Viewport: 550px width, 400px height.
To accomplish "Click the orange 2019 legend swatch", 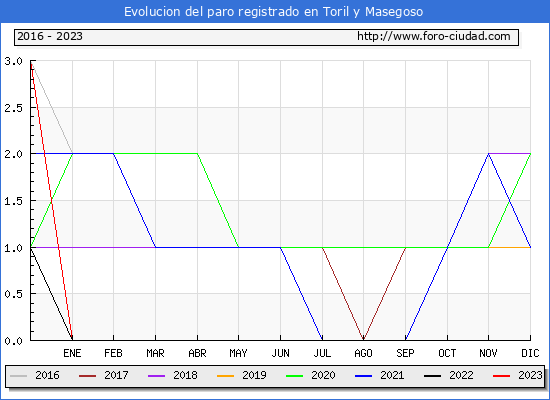I will click(226, 376).
